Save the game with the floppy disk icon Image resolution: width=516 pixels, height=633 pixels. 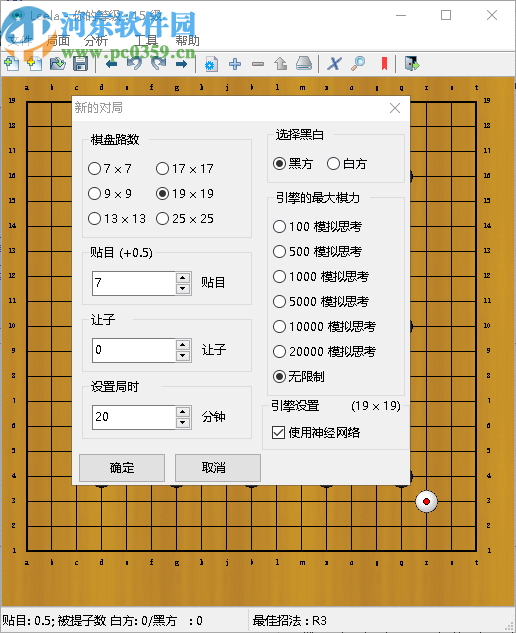(x=80, y=64)
